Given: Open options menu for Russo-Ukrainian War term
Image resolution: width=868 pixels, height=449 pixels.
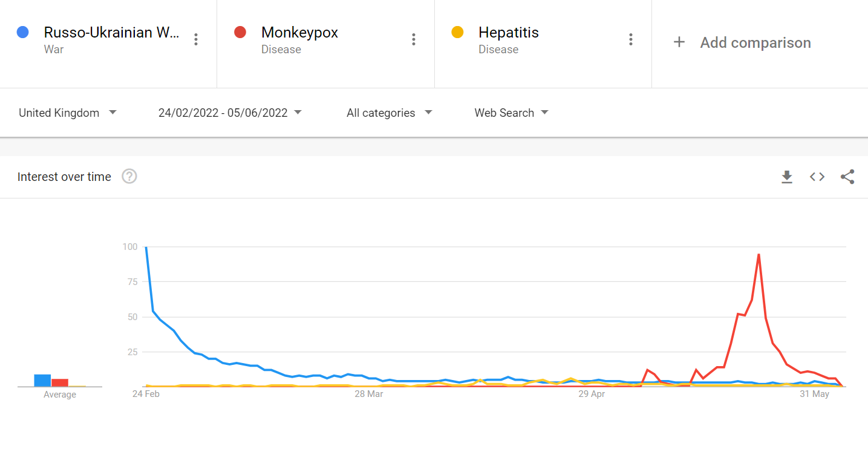Looking at the screenshot, I should click(196, 39).
